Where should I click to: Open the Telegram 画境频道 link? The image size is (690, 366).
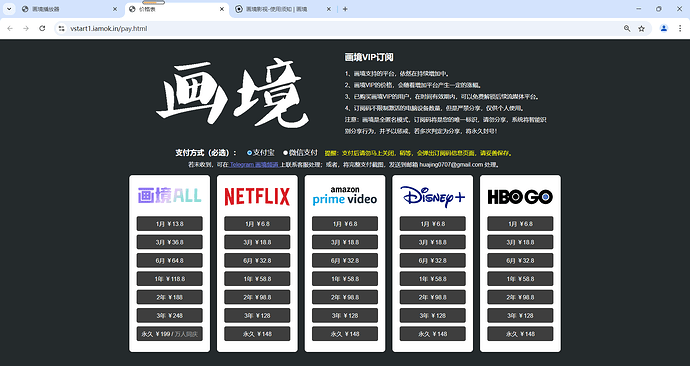[x=254, y=165]
